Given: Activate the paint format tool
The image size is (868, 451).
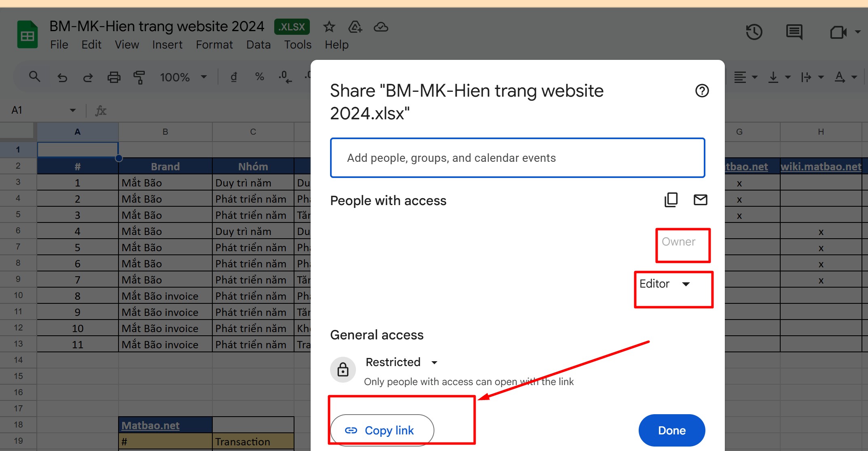Looking at the screenshot, I should coord(139,77).
